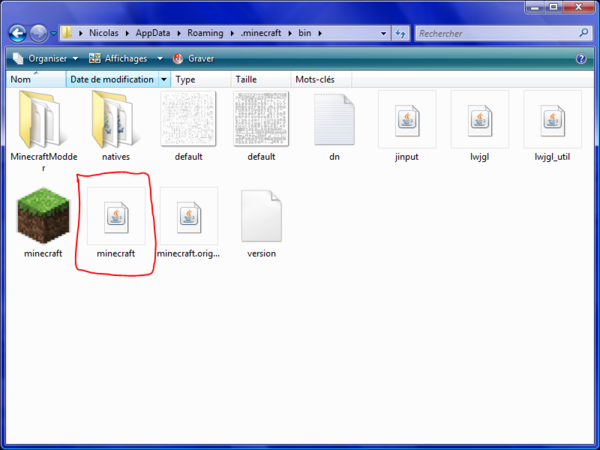Minimize the Explorer window
Image resolution: width=600 pixels, height=450 pixels.
535,7
